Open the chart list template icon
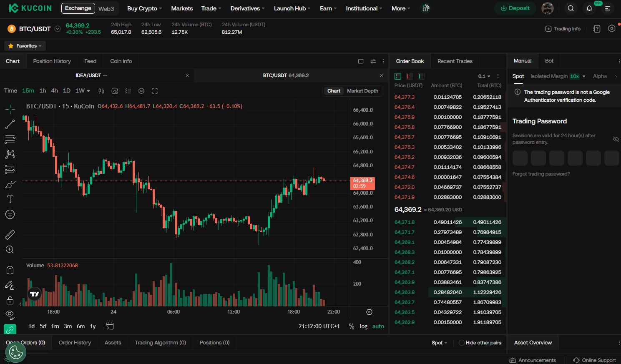 [x=128, y=91]
